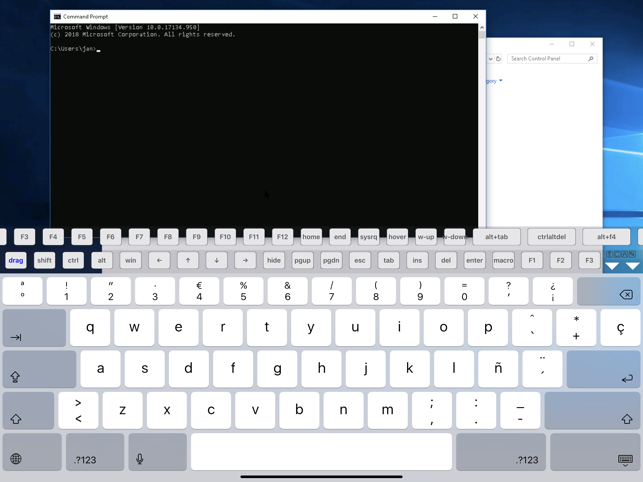Toggle the ctrl modifier key
Viewport: 643px width, 482px height.
pos(73,260)
